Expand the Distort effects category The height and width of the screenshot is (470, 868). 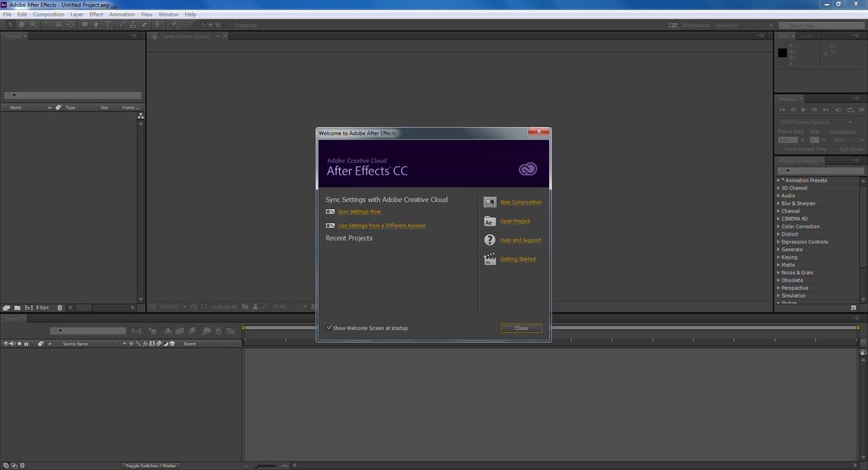tap(779, 234)
